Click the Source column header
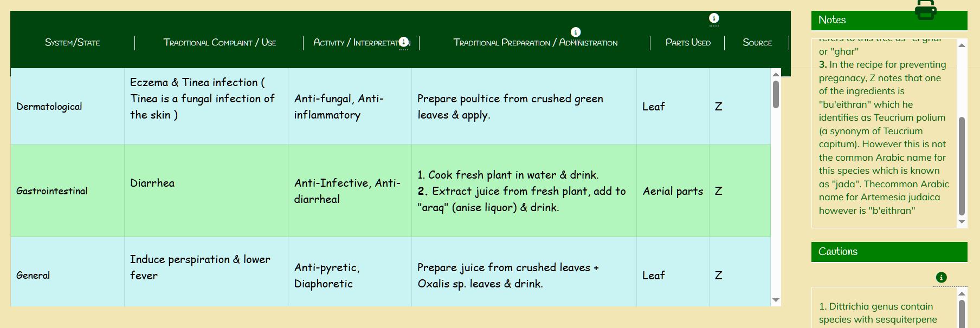Viewport: 980px width, 328px height. pyautogui.click(x=757, y=43)
